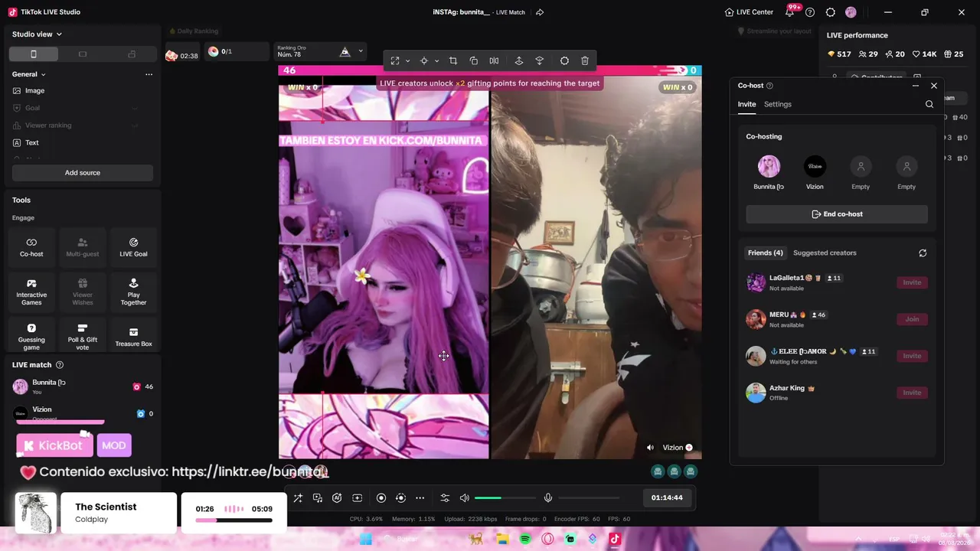This screenshot has width=980, height=551.
Task: Open General section more options
Action: point(149,74)
